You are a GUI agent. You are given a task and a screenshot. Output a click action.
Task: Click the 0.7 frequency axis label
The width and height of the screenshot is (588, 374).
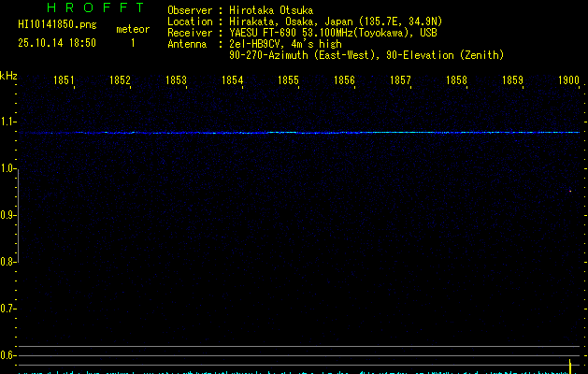pyautogui.click(x=8, y=308)
